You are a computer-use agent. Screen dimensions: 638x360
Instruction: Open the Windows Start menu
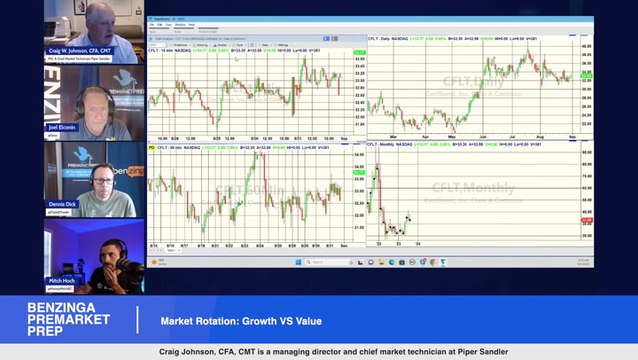[298, 262]
